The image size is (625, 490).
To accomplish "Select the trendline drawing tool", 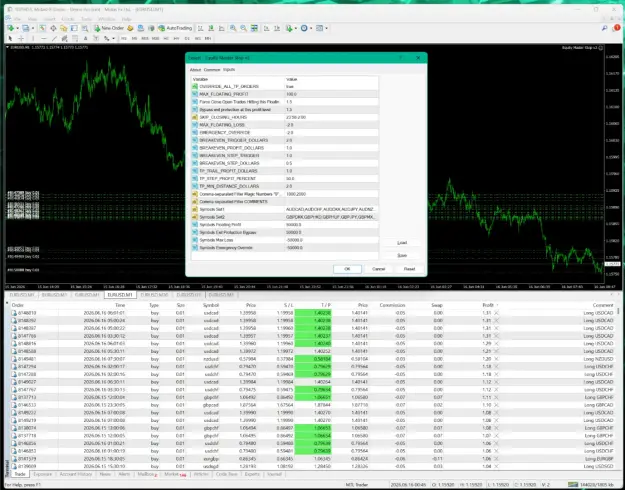I will (55, 39).
